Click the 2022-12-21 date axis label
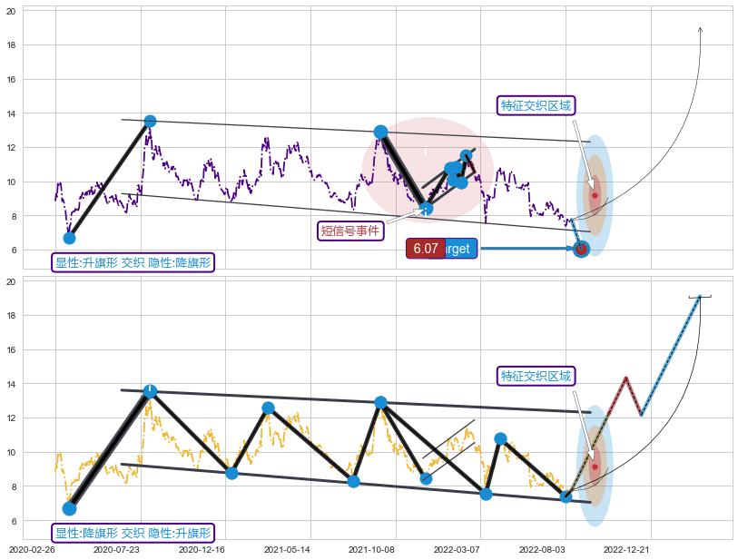 click(628, 549)
